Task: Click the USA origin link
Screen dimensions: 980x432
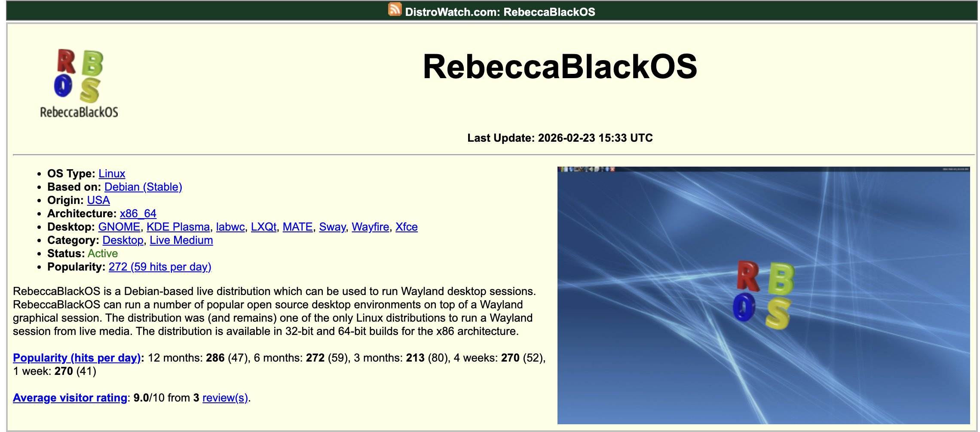Action: (98, 200)
